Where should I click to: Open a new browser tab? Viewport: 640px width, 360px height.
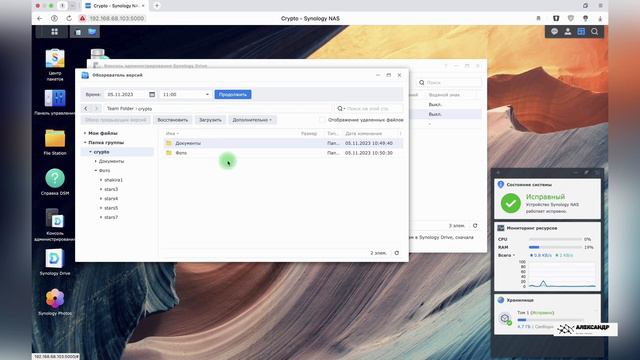coord(157,6)
